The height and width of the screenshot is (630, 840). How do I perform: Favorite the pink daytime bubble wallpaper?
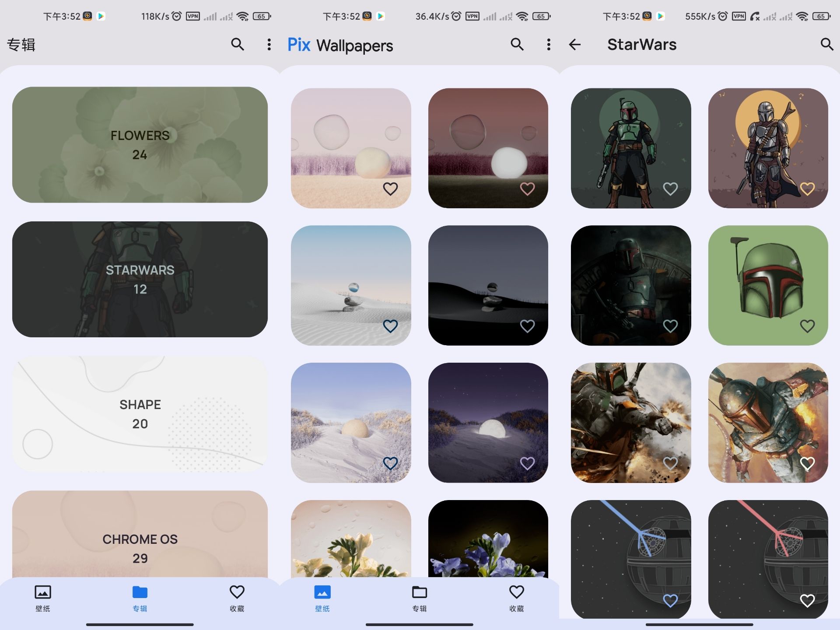pyautogui.click(x=390, y=189)
